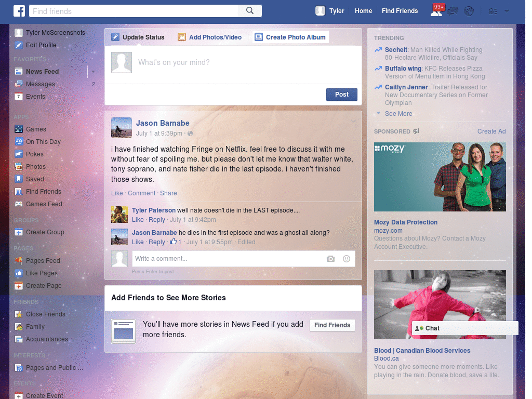Open Mozy Data Protection link
The width and height of the screenshot is (532, 399).
[x=405, y=222]
